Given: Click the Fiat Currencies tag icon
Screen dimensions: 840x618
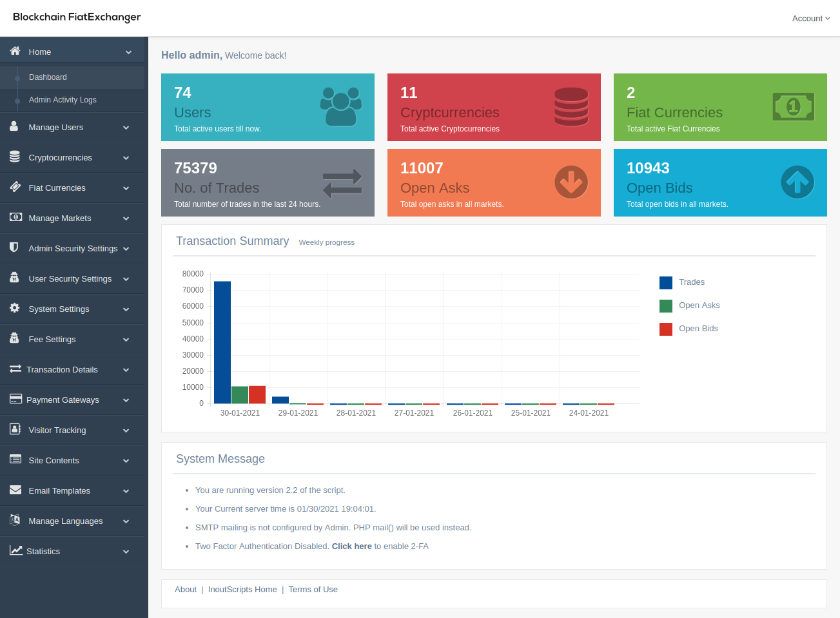Looking at the screenshot, I should tap(15, 188).
